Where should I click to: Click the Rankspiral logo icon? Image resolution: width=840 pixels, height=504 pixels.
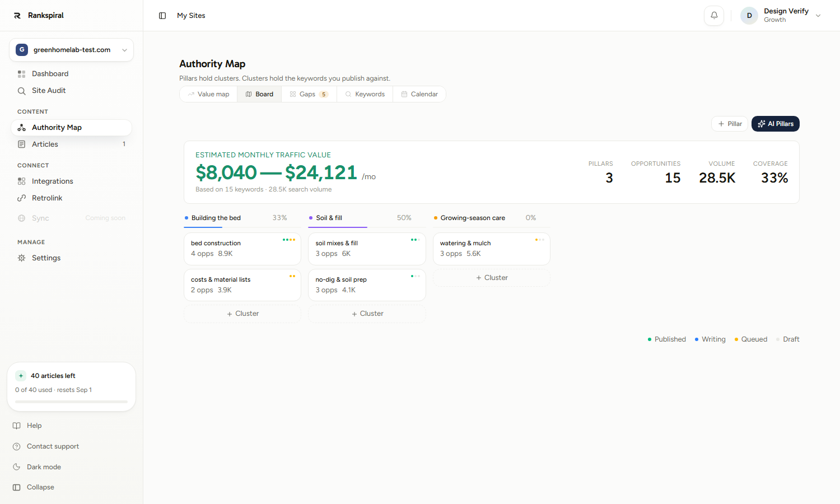[17, 16]
